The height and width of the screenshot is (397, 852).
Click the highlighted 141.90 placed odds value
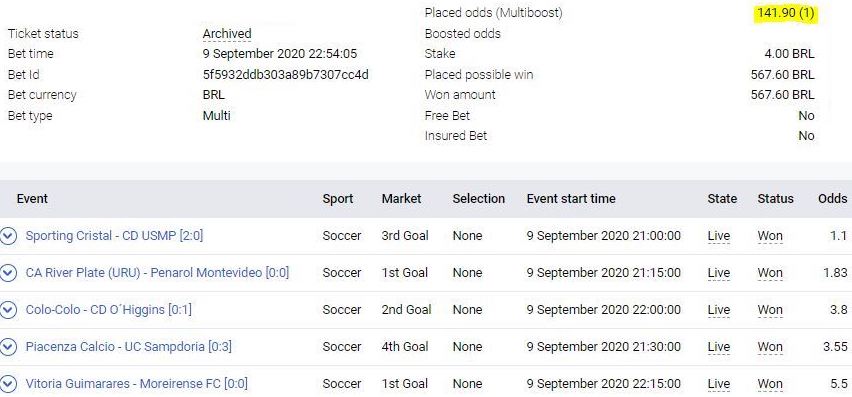click(x=786, y=14)
